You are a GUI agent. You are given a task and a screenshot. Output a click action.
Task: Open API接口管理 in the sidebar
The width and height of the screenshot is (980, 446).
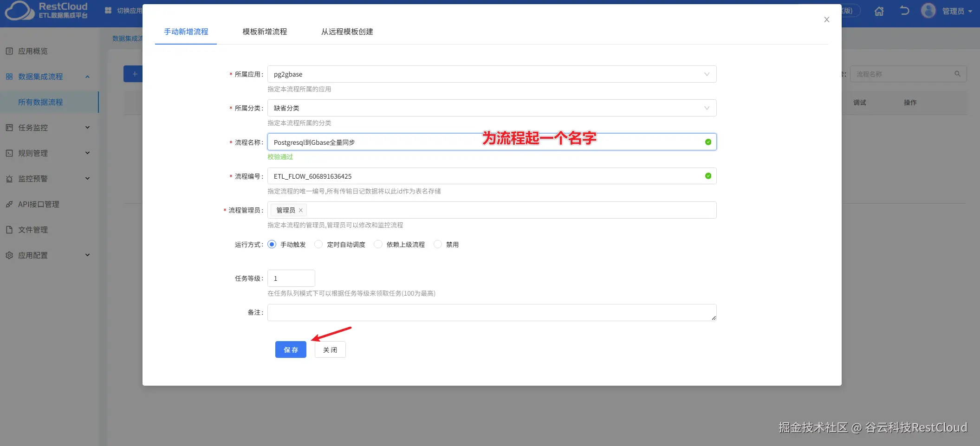[x=39, y=204]
